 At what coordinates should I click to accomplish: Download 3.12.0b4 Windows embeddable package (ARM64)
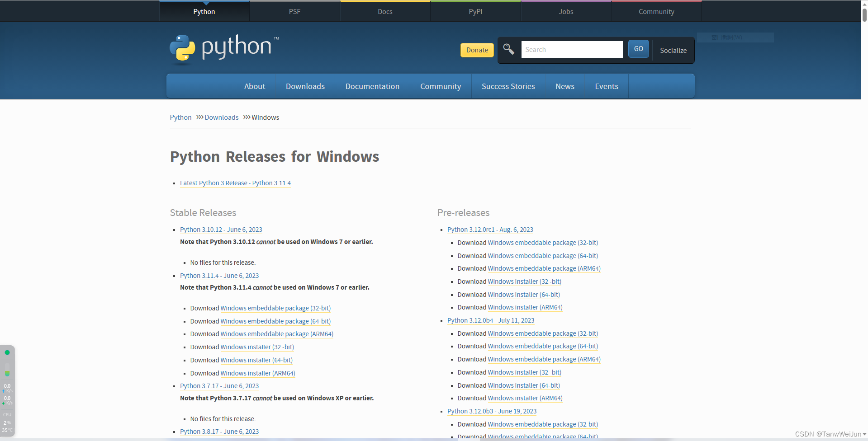(544, 359)
